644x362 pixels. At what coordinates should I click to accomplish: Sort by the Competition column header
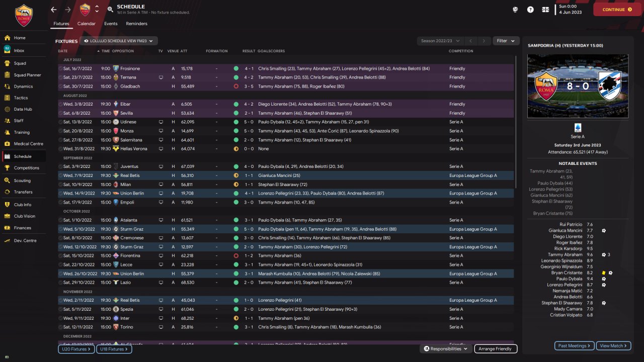(x=461, y=51)
